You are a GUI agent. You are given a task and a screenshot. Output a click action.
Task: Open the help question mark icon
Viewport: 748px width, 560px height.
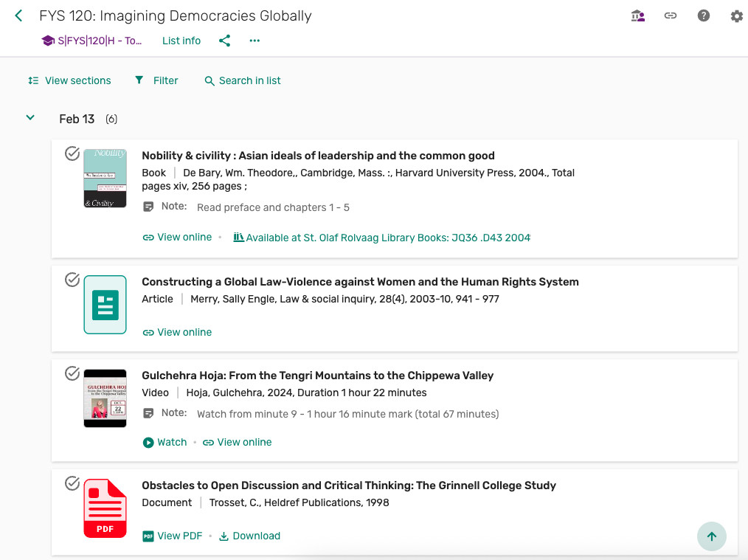click(704, 15)
